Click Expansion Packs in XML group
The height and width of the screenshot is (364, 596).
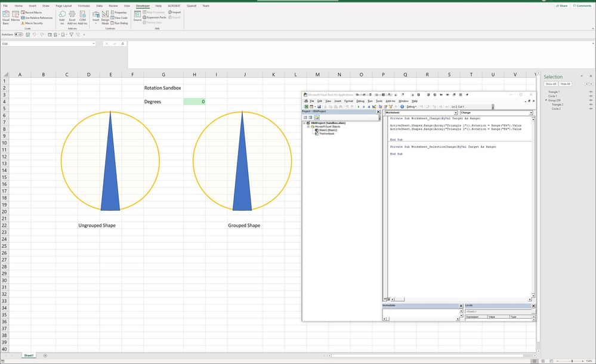tap(155, 17)
